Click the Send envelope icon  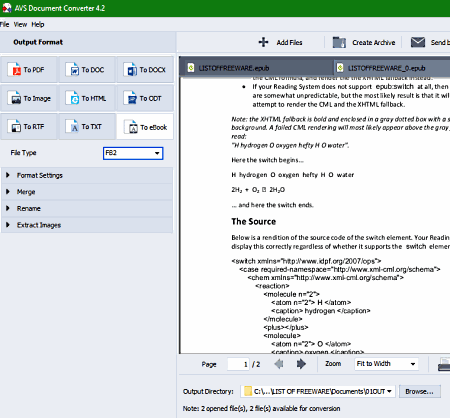[418, 42]
